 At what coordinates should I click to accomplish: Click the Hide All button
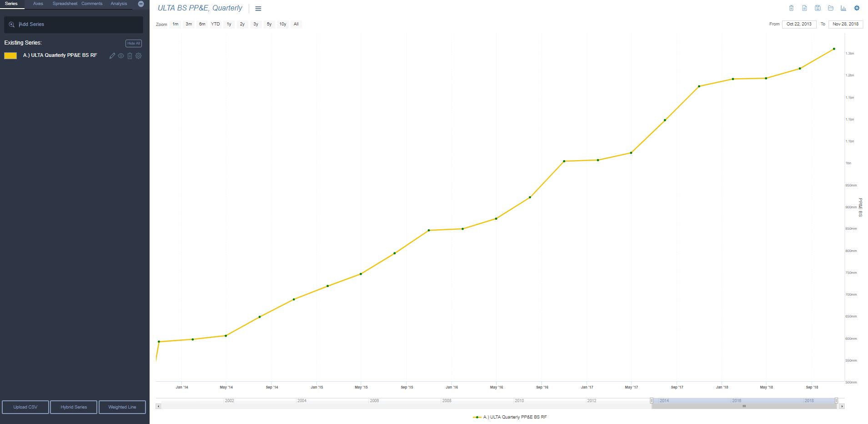(134, 43)
